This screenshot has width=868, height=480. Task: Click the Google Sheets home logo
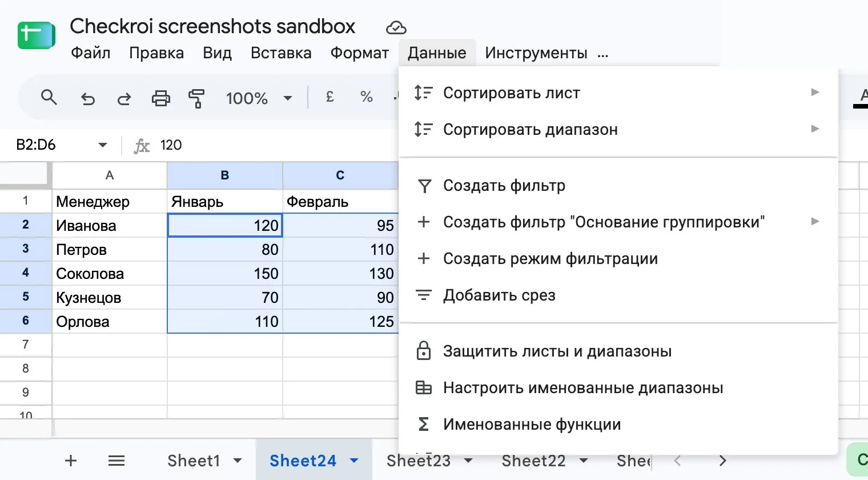[37, 35]
